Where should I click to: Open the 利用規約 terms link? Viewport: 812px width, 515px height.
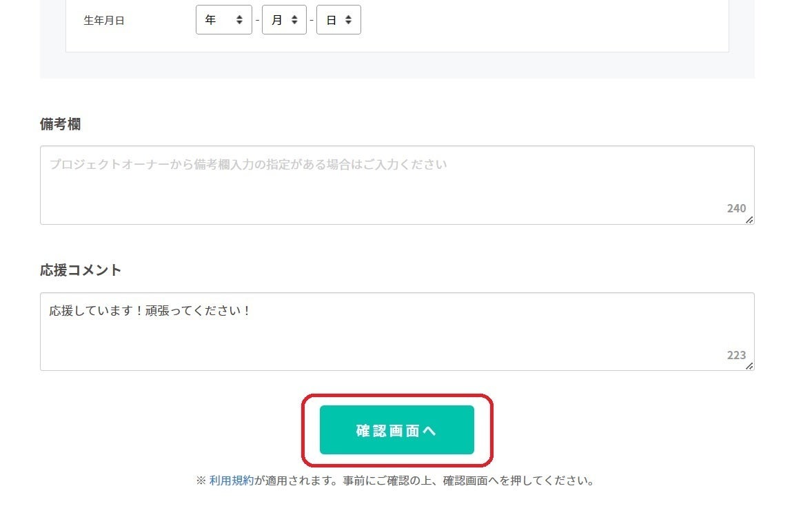(x=231, y=481)
